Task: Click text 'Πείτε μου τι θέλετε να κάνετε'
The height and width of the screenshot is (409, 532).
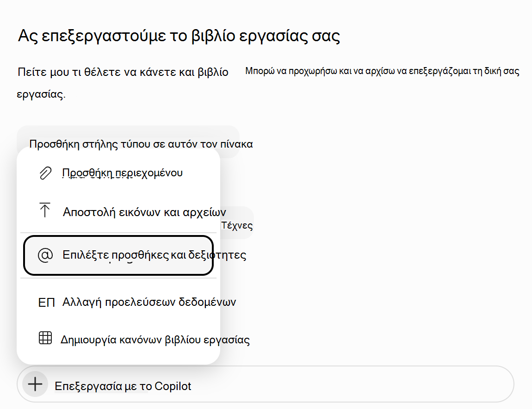Action: 96,72
